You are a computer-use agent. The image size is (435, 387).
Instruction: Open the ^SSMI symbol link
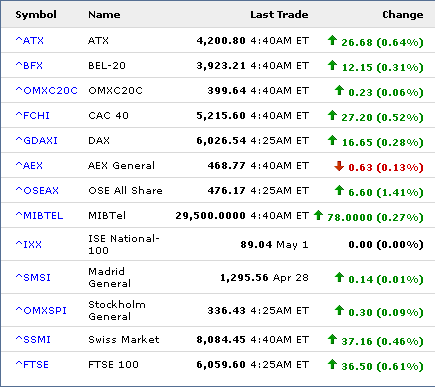coord(33,339)
